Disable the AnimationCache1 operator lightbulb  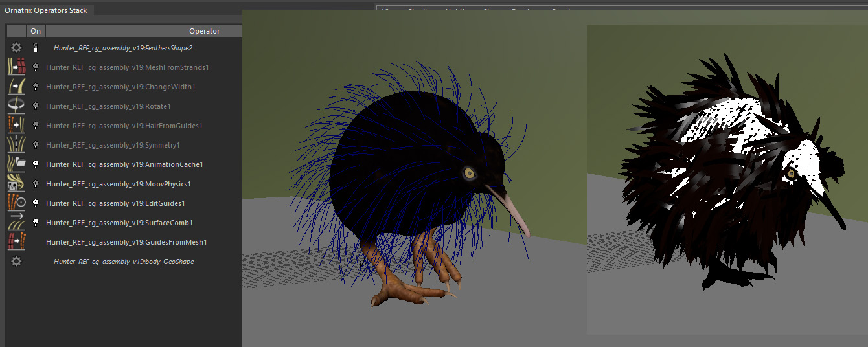tap(36, 164)
